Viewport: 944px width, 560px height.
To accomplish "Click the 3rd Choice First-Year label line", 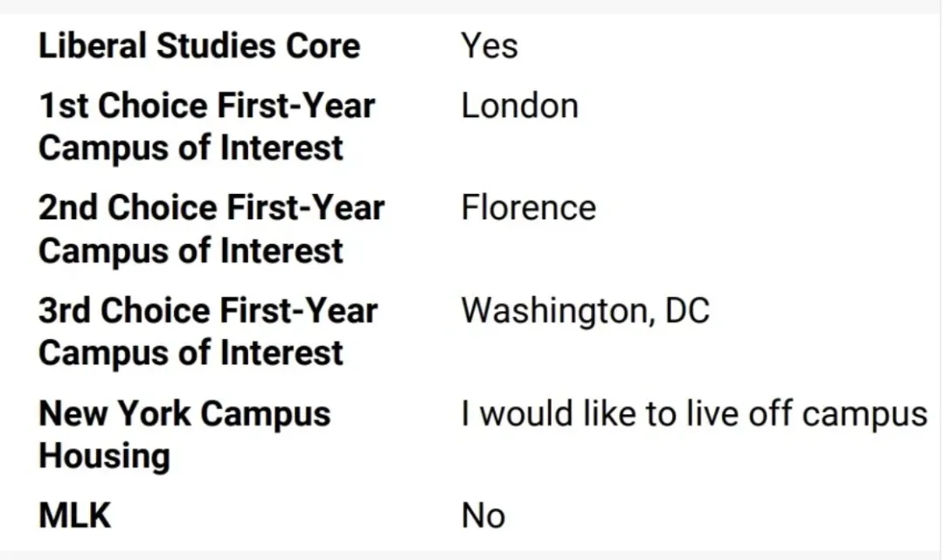I will pyautogui.click(x=208, y=311).
